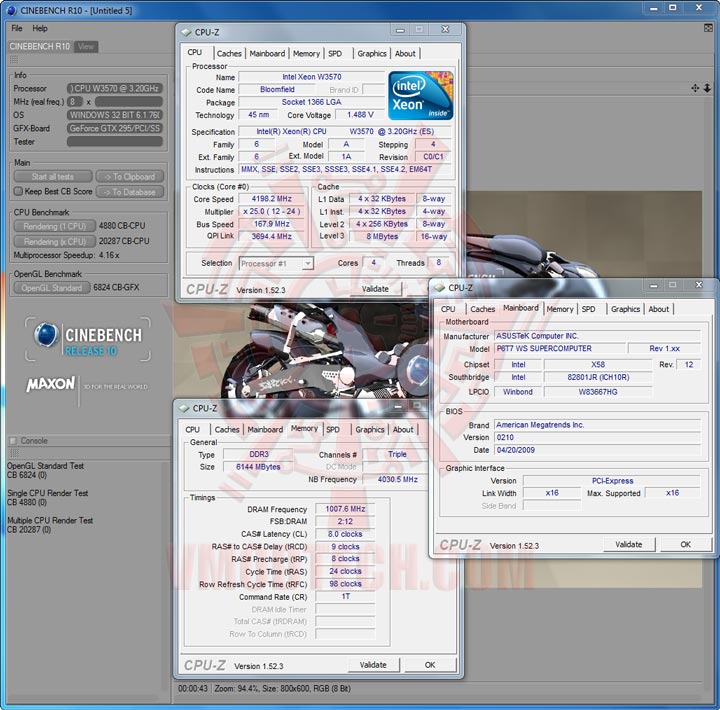Open the Graphics tab in the bottom Memory CPU-Z window
This screenshot has width=720, height=710.
pyautogui.click(x=370, y=429)
